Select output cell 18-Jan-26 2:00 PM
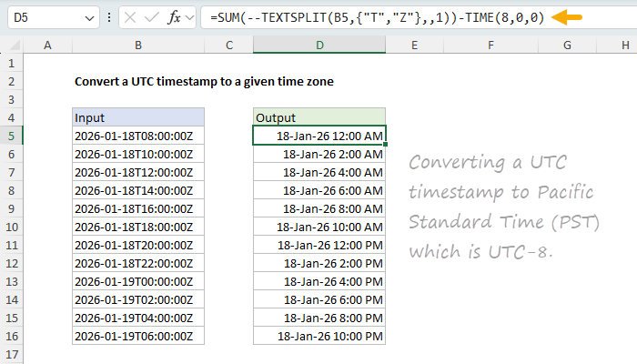 click(x=319, y=263)
